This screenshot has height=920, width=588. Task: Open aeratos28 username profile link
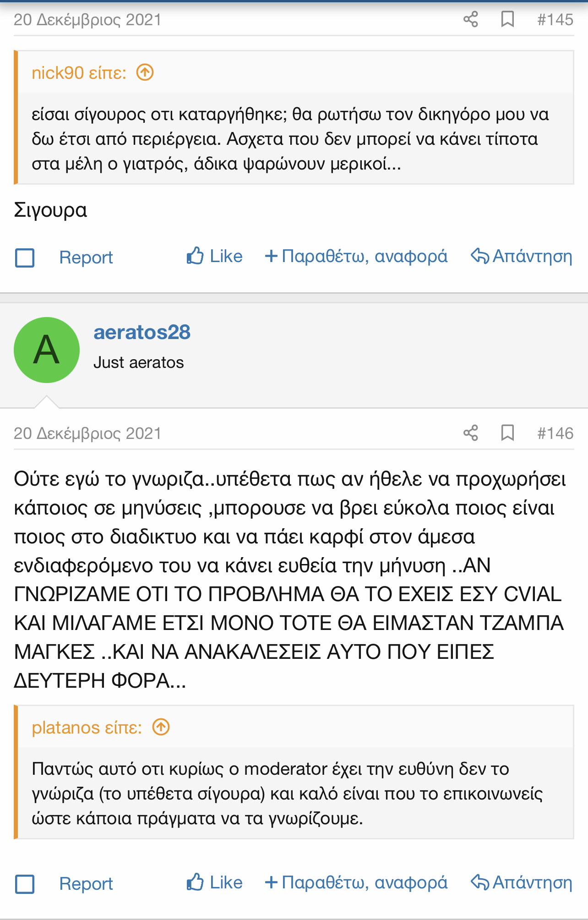[x=142, y=332]
